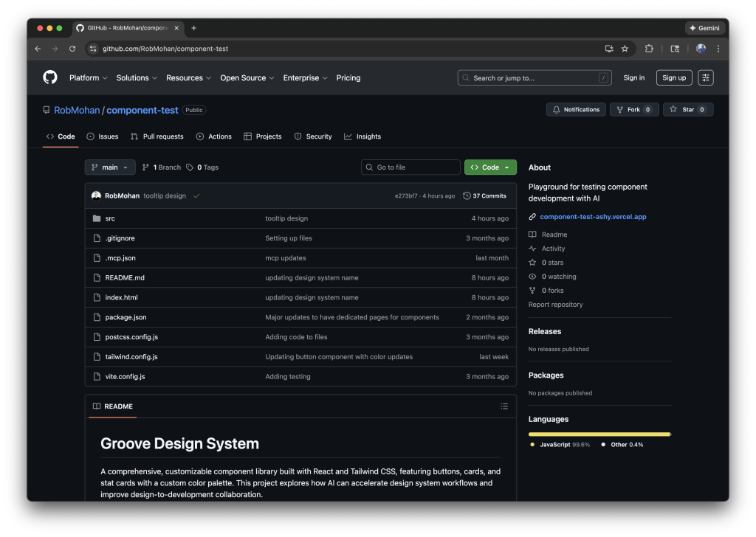756x537 pixels.
Task: Star the component-test repository
Action: click(682, 110)
